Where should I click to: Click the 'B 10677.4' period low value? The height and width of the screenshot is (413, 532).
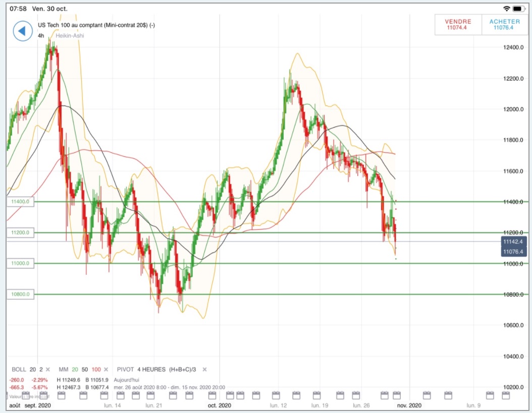pyautogui.click(x=97, y=387)
